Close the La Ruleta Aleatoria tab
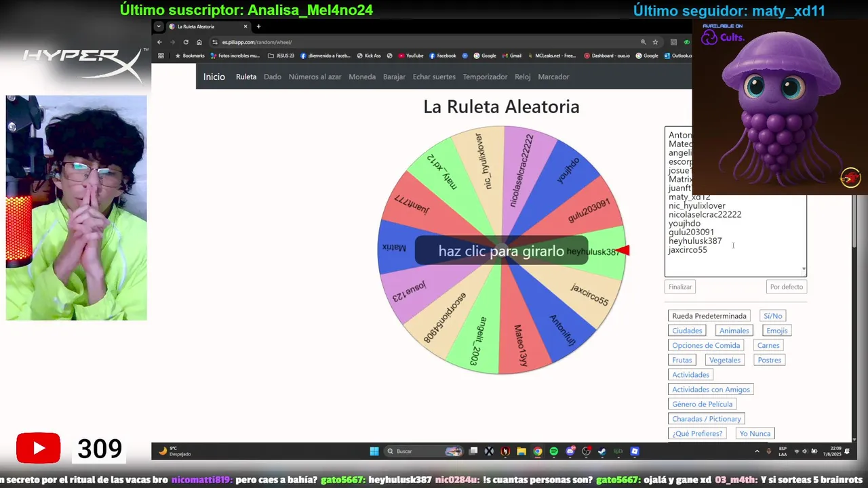This screenshot has height=488, width=868. (245, 26)
